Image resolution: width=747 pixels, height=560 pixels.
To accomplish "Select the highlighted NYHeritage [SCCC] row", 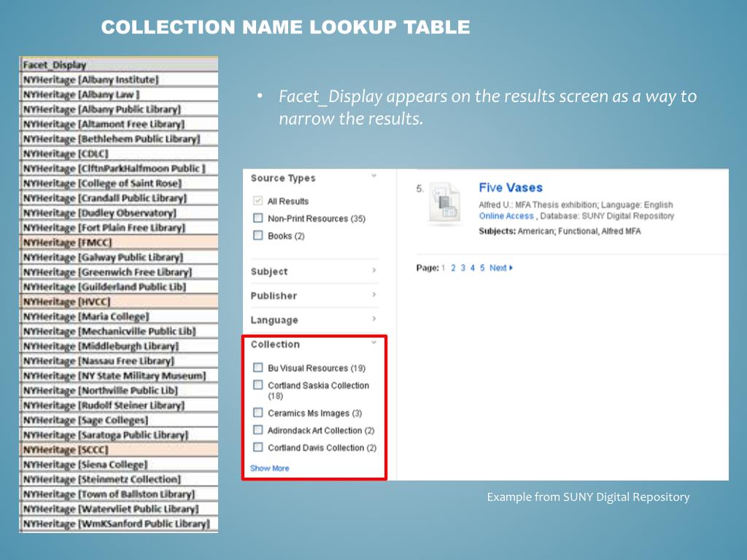I will [x=119, y=449].
